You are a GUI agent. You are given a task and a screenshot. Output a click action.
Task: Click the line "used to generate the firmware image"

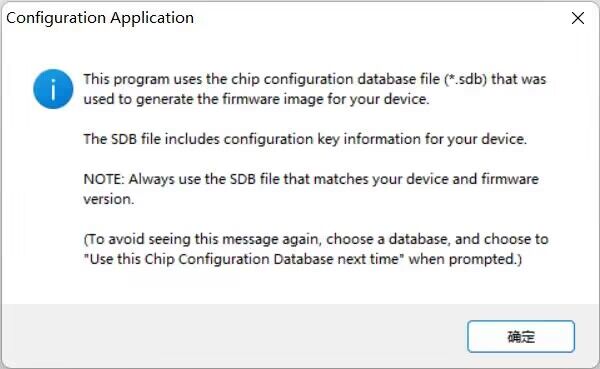[x=256, y=99]
